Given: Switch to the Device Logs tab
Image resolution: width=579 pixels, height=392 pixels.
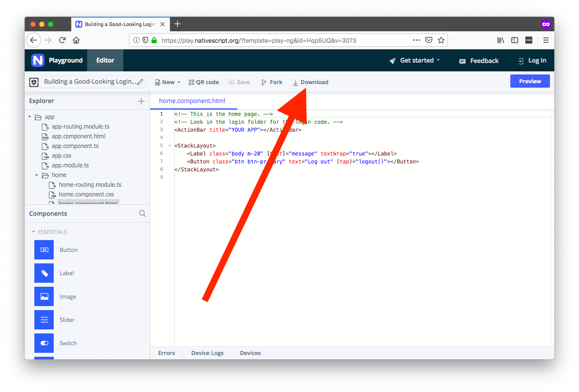Looking at the screenshot, I should click(x=207, y=353).
